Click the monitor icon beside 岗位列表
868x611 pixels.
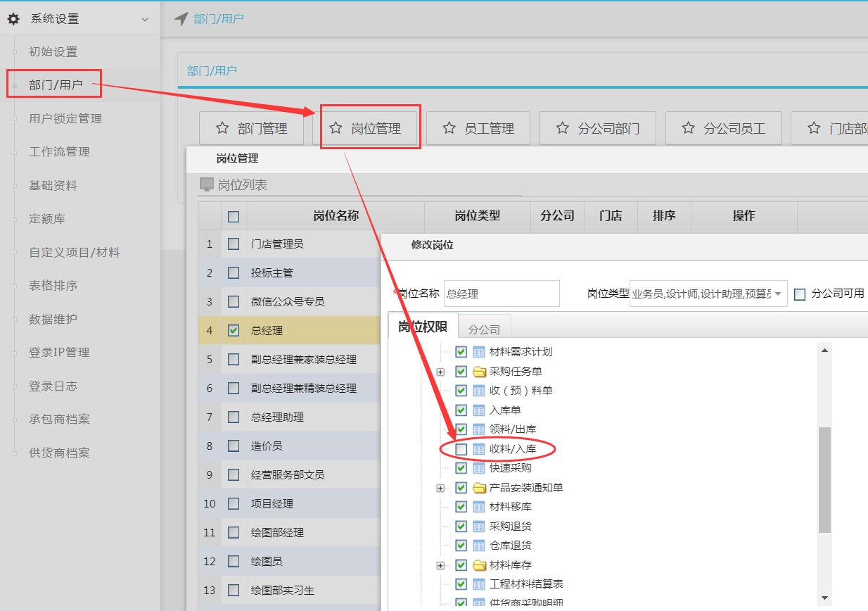pyautogui.click(x=207, y=184)
